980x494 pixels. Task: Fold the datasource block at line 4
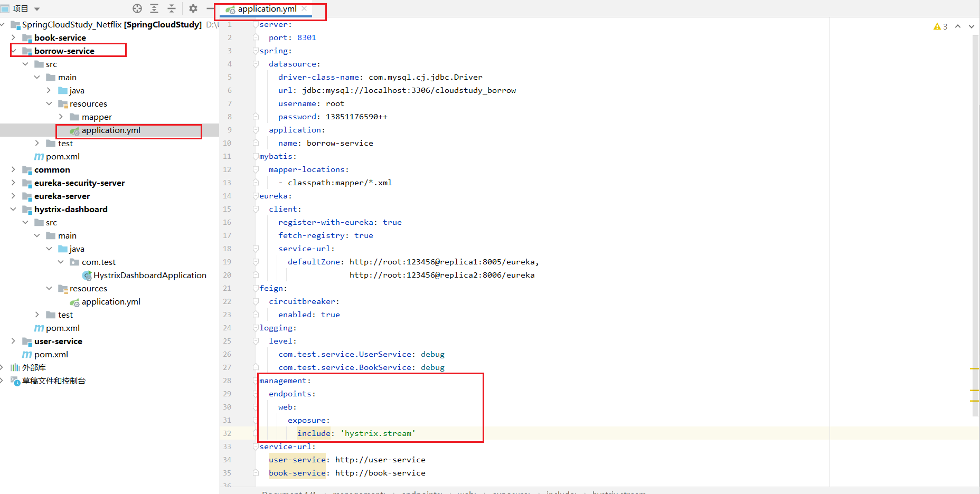[256, 64]
